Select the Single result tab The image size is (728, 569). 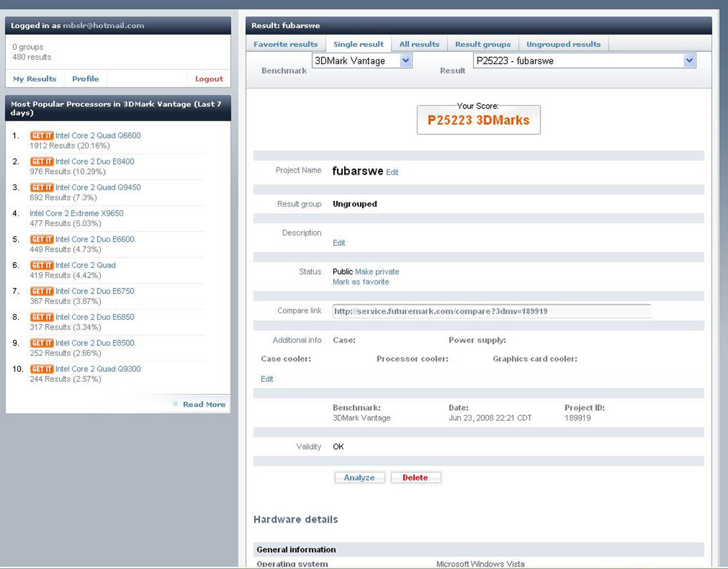(x=358, y=44)
